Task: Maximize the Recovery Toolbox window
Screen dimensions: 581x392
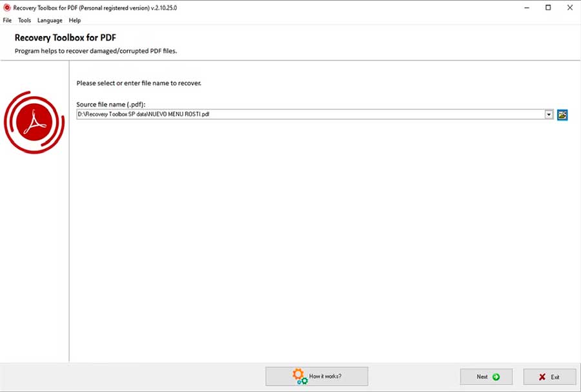Action: coord(548,8)
